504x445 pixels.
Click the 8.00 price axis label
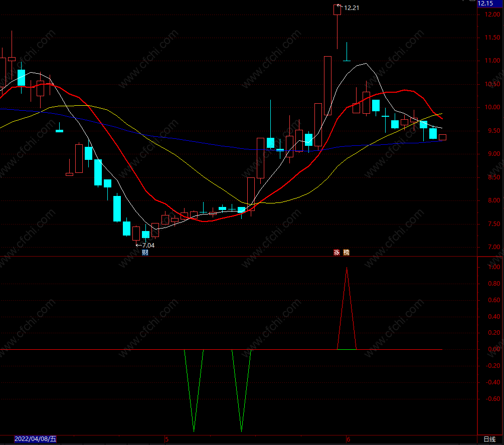click(494, 200)
